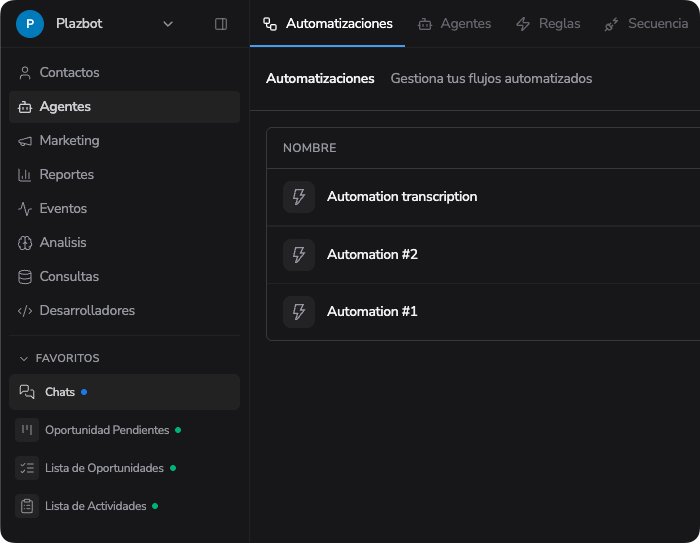Click the blue dot next to Chats
This screenshot has height=543, width=700.
click(84, 392)
